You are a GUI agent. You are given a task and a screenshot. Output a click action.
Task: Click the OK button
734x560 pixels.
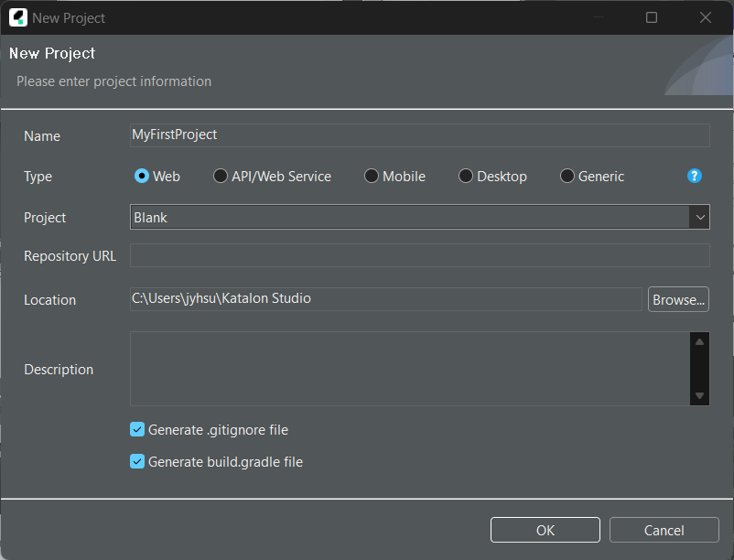click(545, 530)
